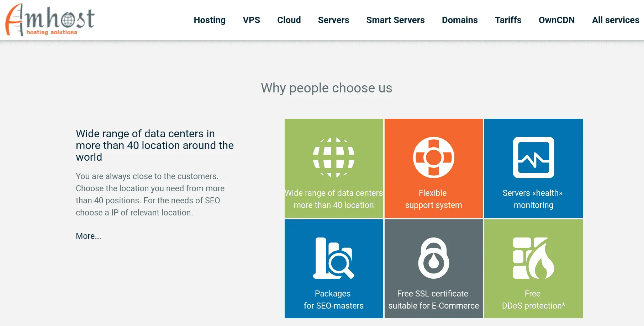Click the lifebuoy support icon
This screenshot has height=326, width=644.
(433, 157)
